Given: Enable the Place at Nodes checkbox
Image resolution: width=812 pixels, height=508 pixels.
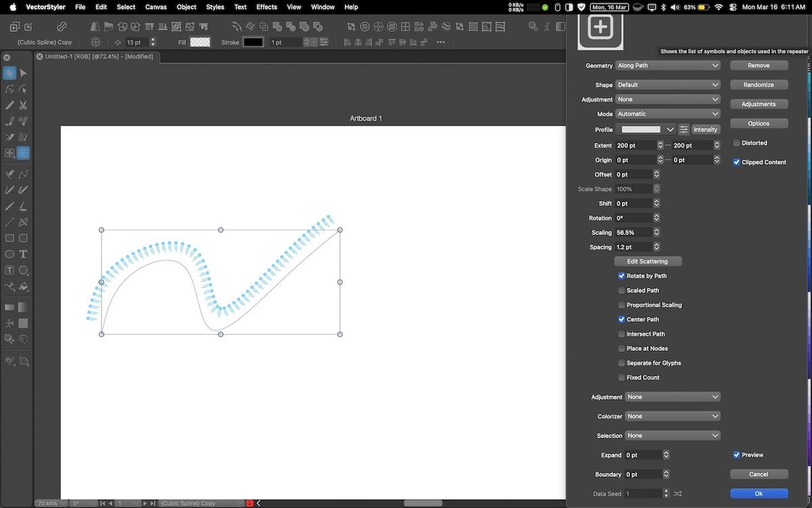Looking at the screenshot, I should point(621,348).
